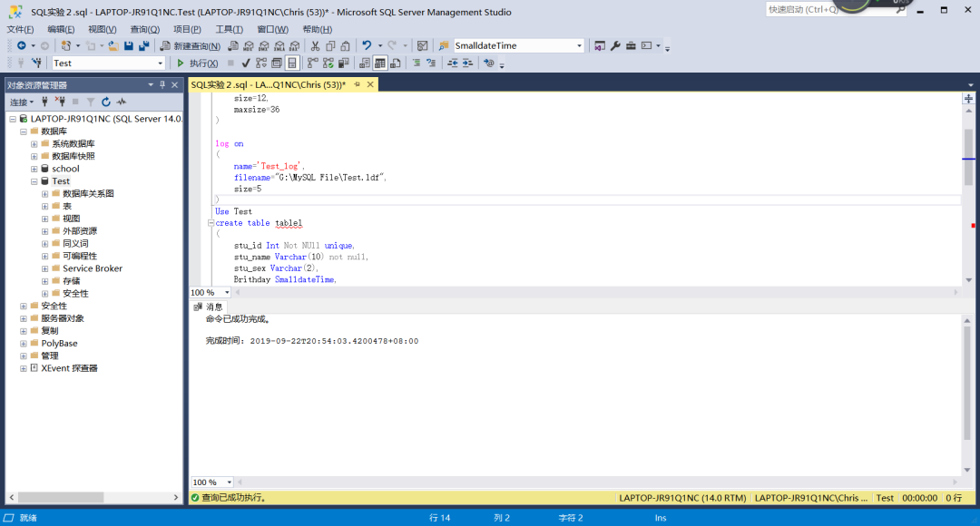Screen dimensions: 980x526
Task: Click the Change Connection icon
Action: pyautogui.click(x=37, y=63)
